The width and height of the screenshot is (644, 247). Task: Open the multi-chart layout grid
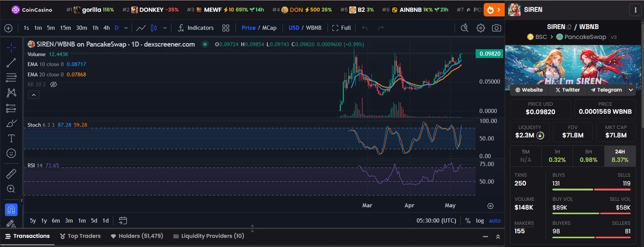pos(226,28)
